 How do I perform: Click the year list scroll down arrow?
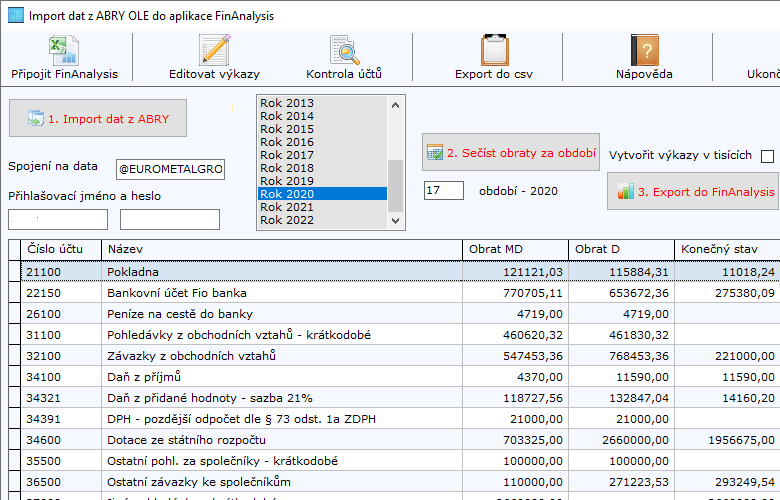(x=395, y=220)
